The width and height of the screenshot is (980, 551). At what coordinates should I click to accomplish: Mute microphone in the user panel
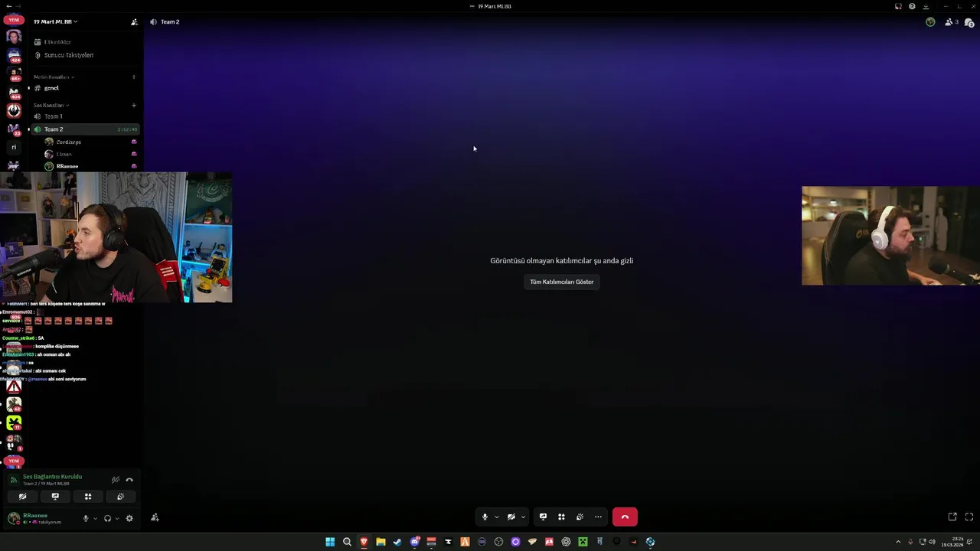[x=86, y=518]
